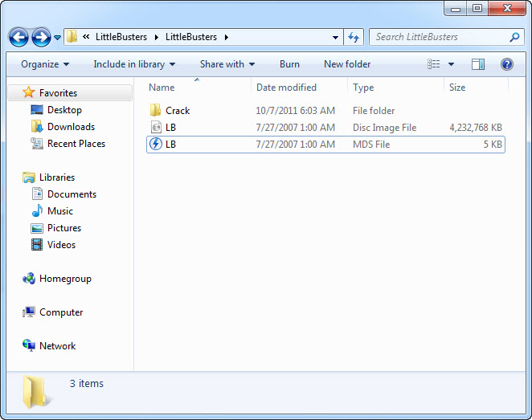The height and width of the screenshot is (420, 532).
Task: Click the Pictures library icon
Action: (37, 228)
